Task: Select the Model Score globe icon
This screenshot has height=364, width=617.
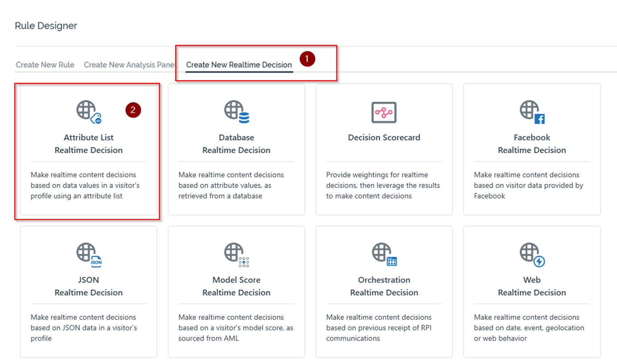Action: point(236,254)
